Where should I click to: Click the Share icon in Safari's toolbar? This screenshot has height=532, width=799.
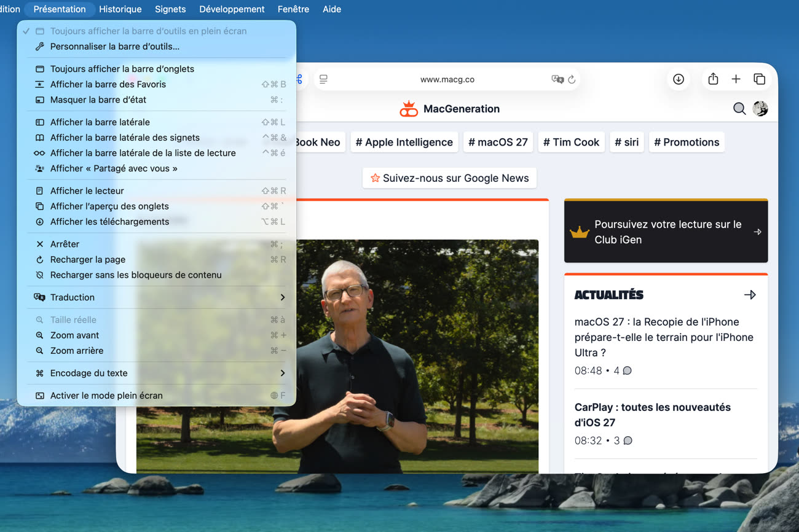coord(713,79)
